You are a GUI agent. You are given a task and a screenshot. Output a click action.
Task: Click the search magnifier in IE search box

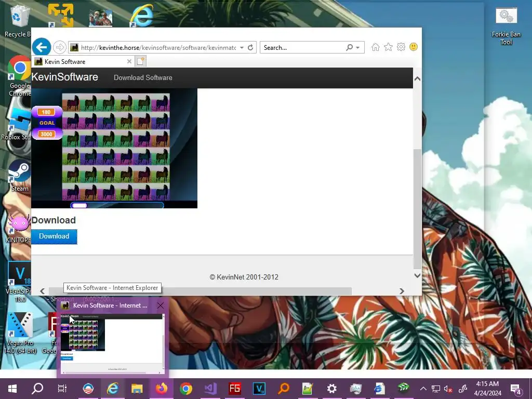click(349, 47)
